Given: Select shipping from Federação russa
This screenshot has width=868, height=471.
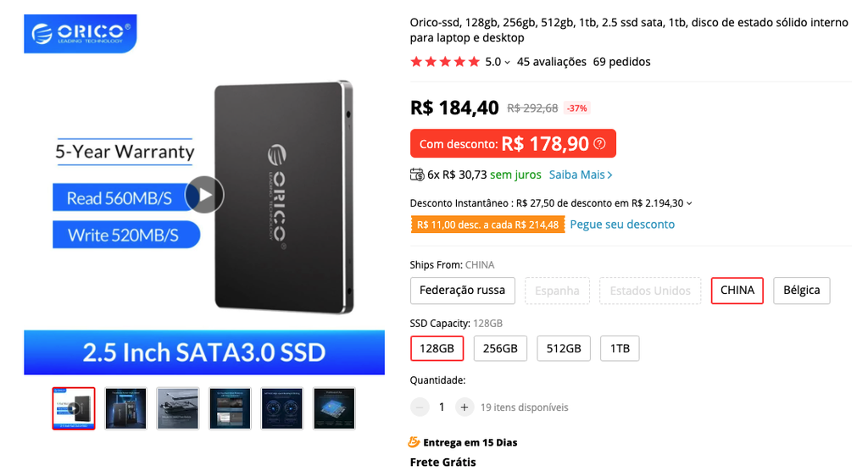Looking at the screenshot, I should [462, 291].
